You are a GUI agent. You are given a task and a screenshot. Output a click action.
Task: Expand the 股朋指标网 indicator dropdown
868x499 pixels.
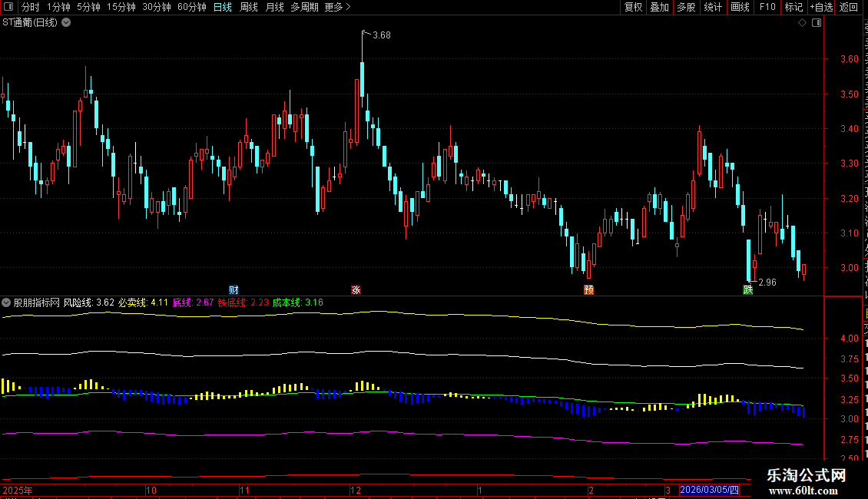tap(6, 302)
